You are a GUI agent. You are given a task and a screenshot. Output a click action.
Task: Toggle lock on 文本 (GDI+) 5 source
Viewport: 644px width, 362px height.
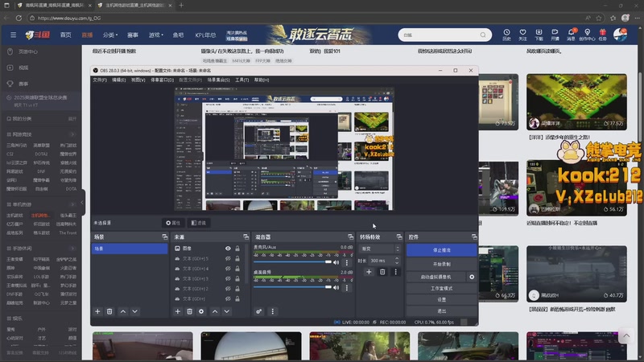pyautogui.click(x=237, y=258)
